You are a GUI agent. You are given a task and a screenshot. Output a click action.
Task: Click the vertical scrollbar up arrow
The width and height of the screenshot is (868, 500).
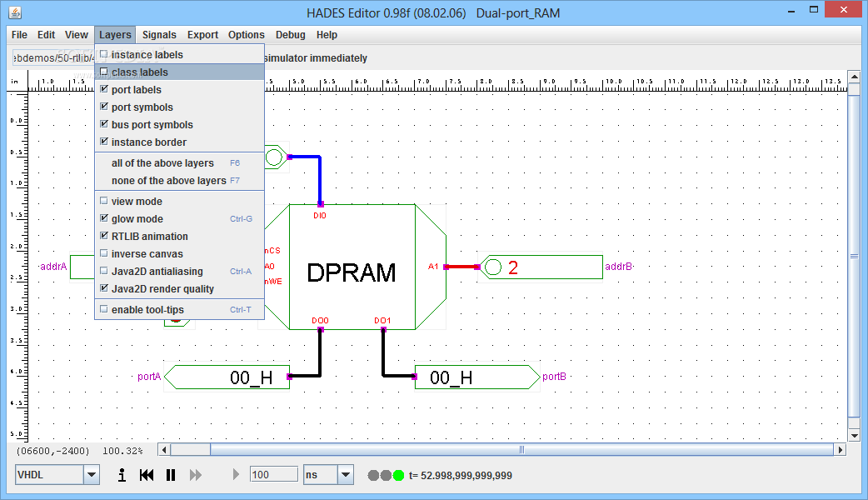click(x=854, y=77)
